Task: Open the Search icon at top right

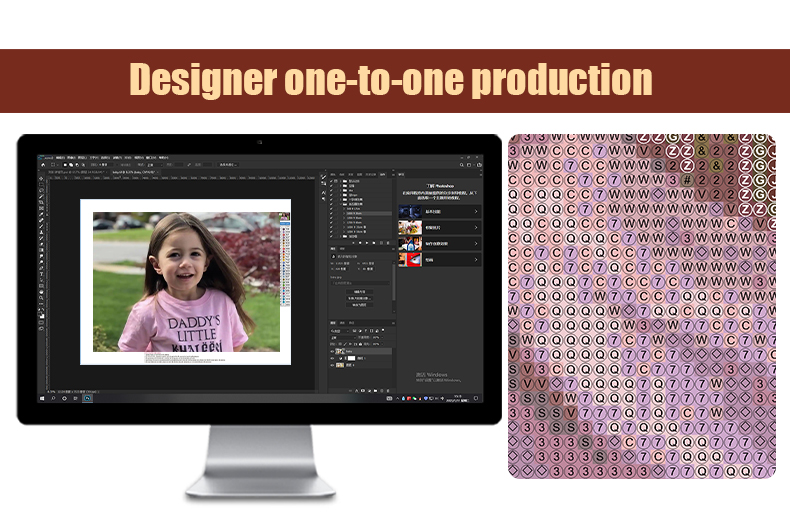Action: pyautogui.click(x=462, y=165)
